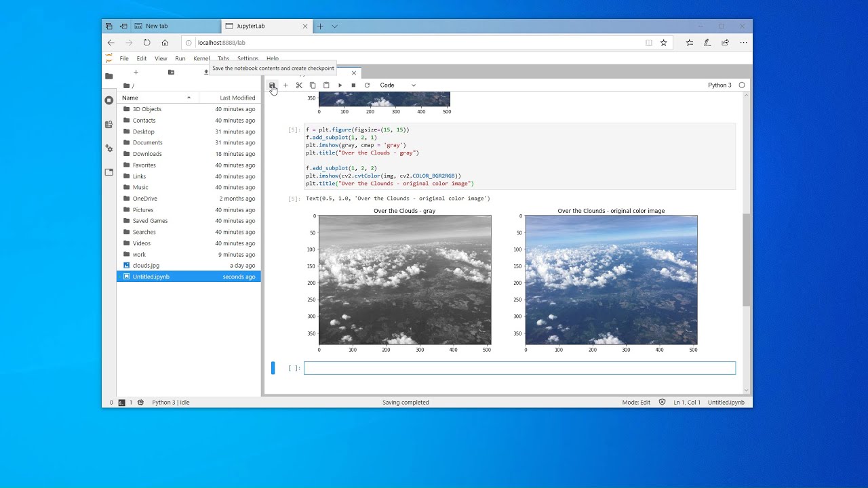Save the notebook with the floppy disk icon

(272, 85)
